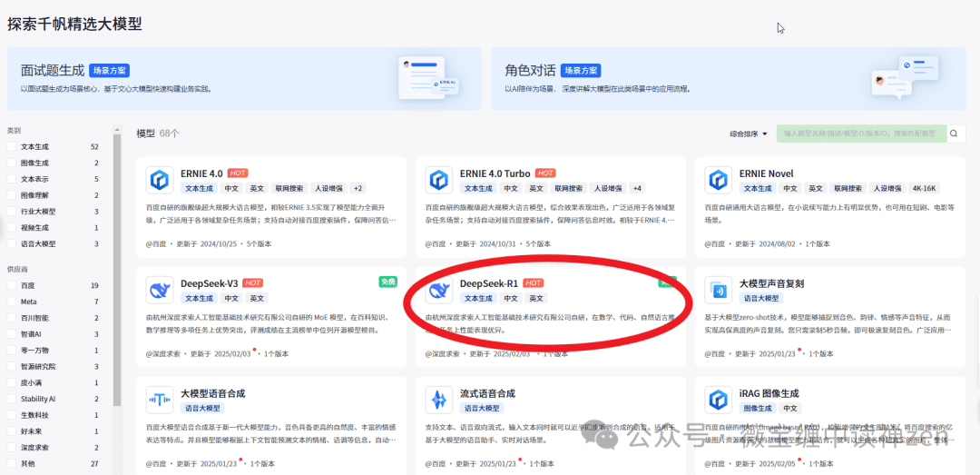The height and width of the screenshot is (475, 980).
Task: Check the 其他 supplier checkbox
Action: 11,464
